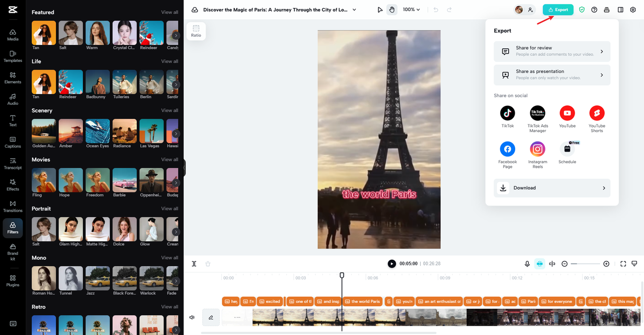Click the redo arrow
This screenshot has width=644, height=335.
pos(449,10)
